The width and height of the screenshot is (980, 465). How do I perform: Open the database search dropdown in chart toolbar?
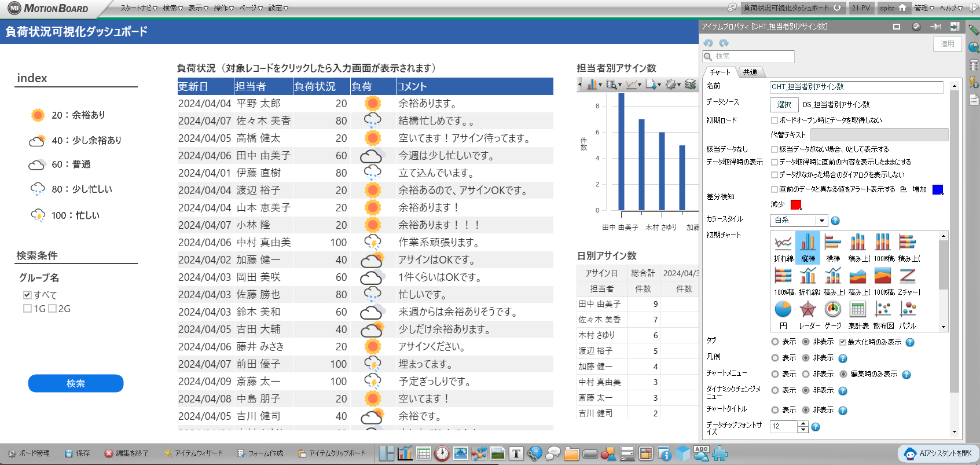pyautogui.click(x=614, y=85)
